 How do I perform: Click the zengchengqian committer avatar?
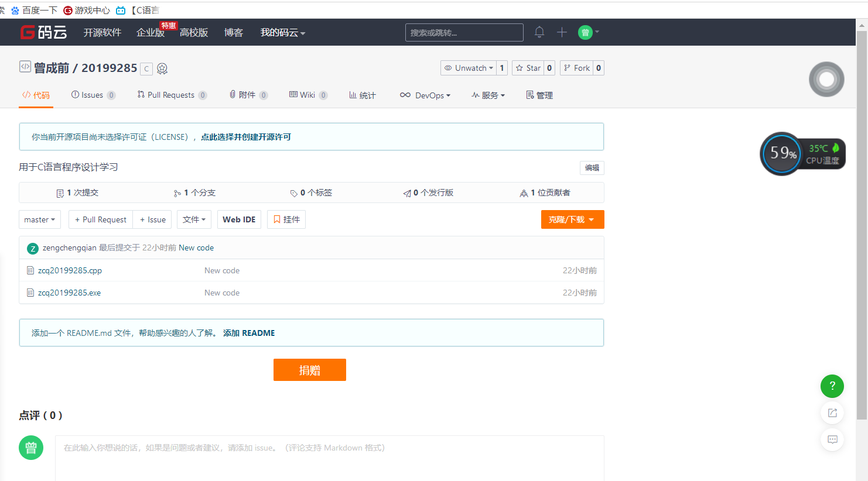[x=33, y=248]
